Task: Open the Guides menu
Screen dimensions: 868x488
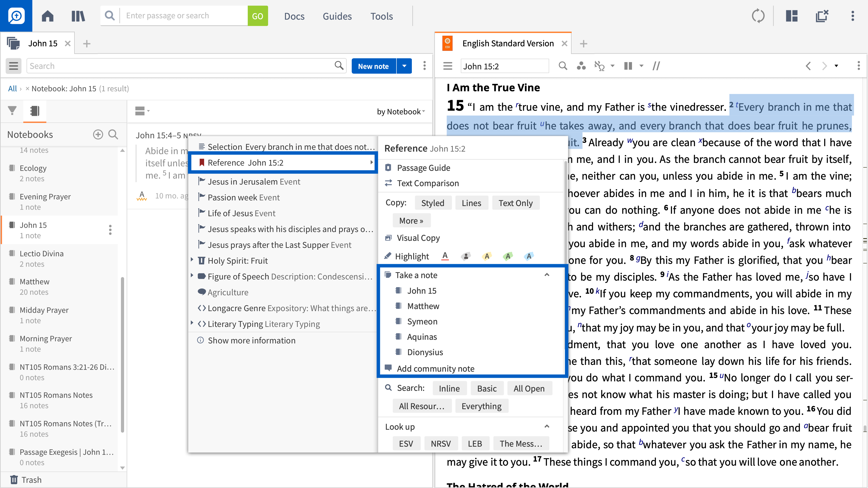Action: (x=337, y=16)
